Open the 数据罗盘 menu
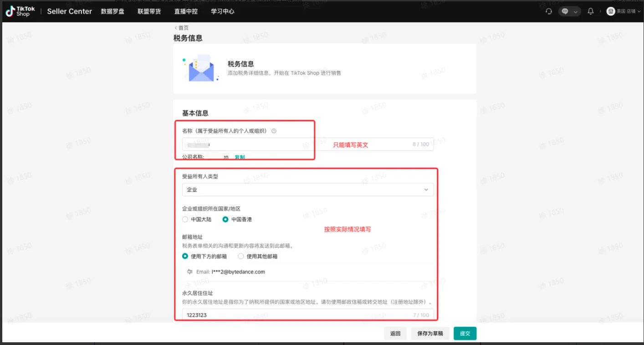Image resolution: width=644 pixels, height=345 pixels. coord(112,11)
